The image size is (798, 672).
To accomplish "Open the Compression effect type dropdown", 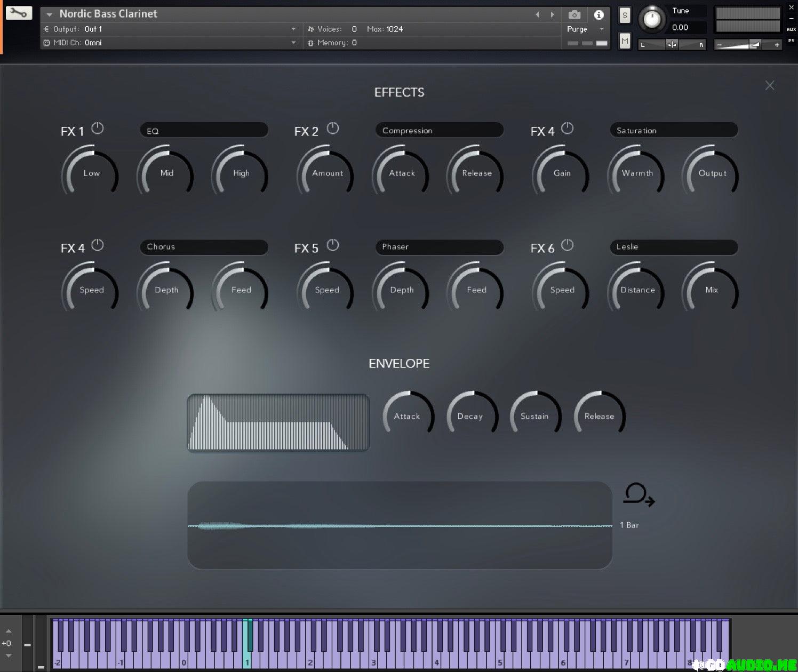I will [440, 131].
